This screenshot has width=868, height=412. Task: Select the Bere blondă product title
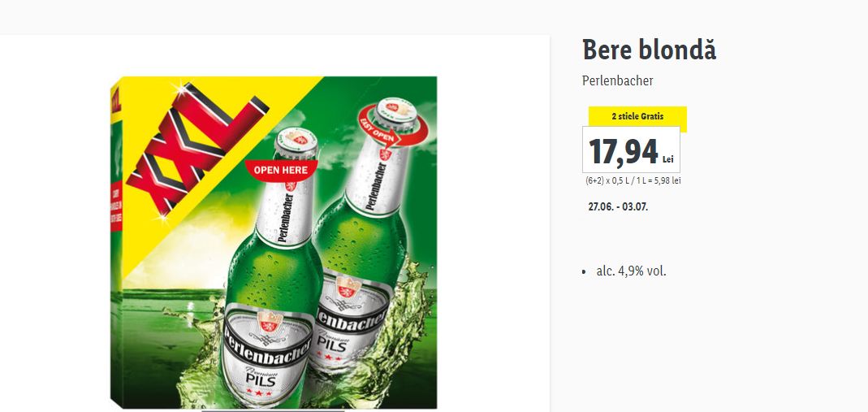click(650, 50)
